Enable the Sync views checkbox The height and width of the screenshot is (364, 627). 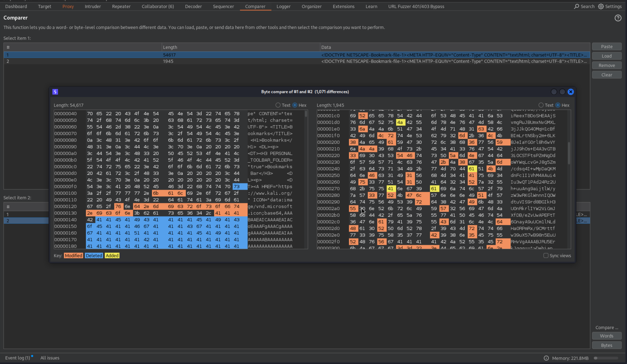point(546,256)
